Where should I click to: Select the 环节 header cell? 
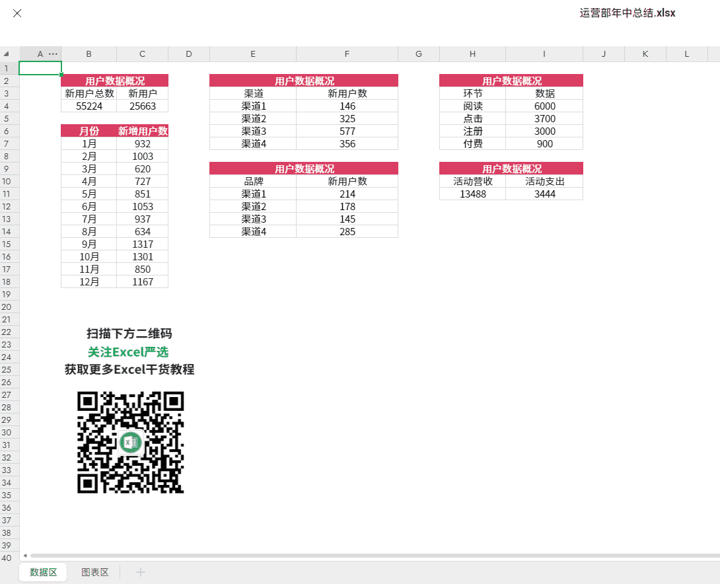tap(472, 94)
